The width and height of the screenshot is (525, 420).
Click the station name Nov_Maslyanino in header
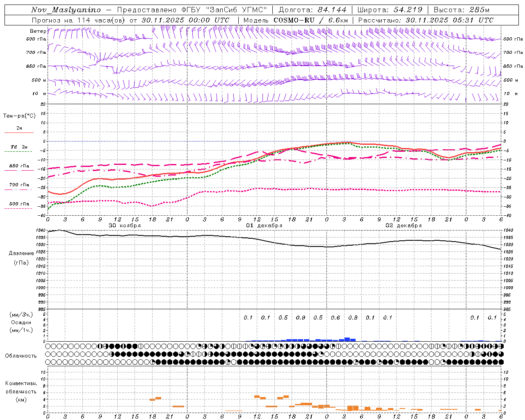tap(66, 10)
